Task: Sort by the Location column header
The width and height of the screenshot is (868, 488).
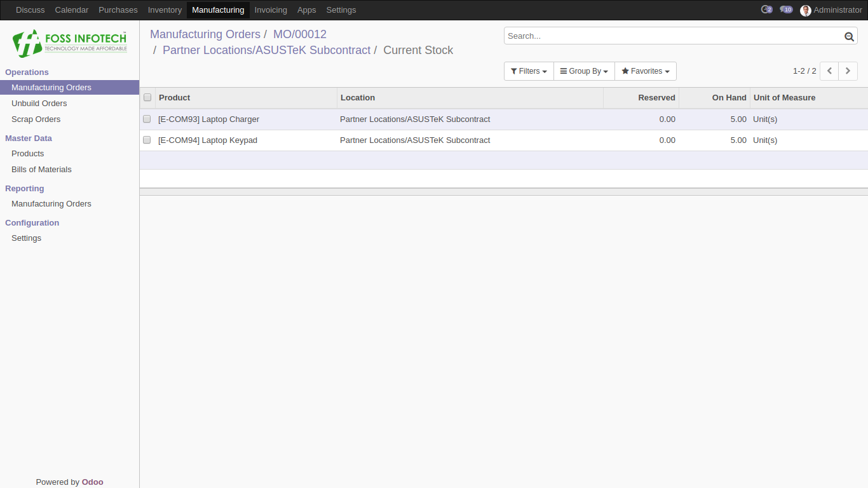Action: [470, 98]
